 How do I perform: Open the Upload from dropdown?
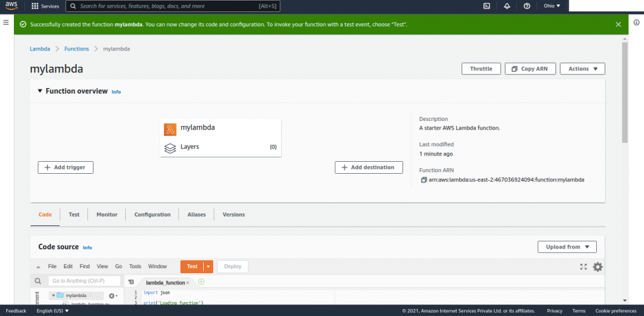567,247
